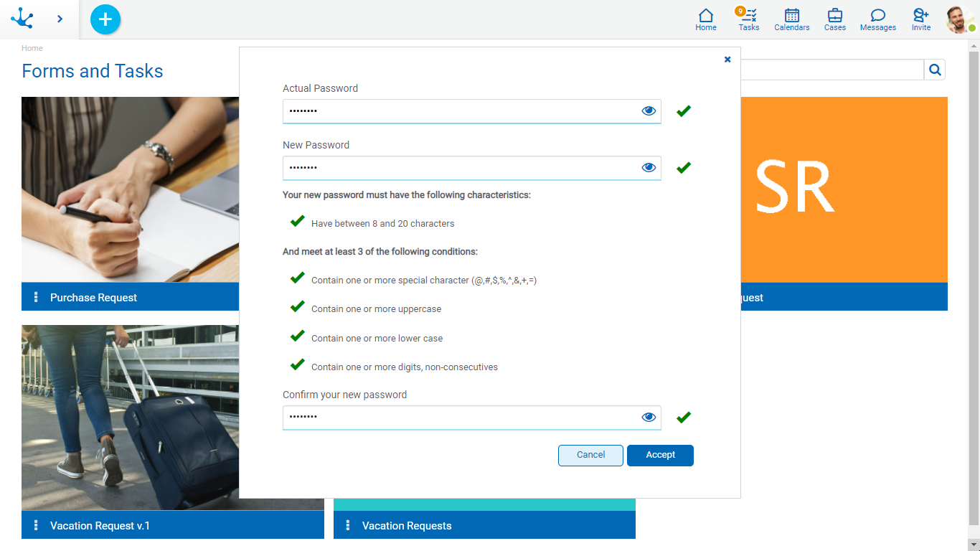Open Vacation Requests three-dot menu
This screenshot has width=980, height=551.
click(x=348, y=525)
